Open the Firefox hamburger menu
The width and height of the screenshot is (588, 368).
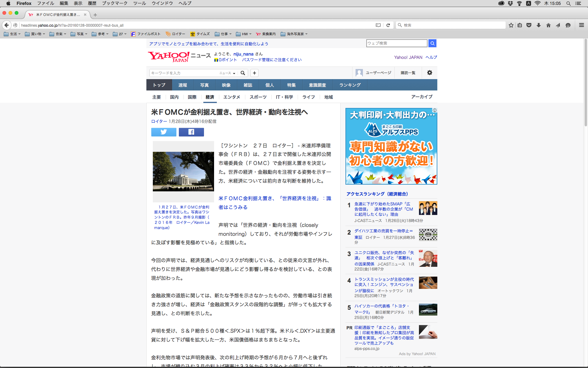pyautogui.click(x=581, y=25)
